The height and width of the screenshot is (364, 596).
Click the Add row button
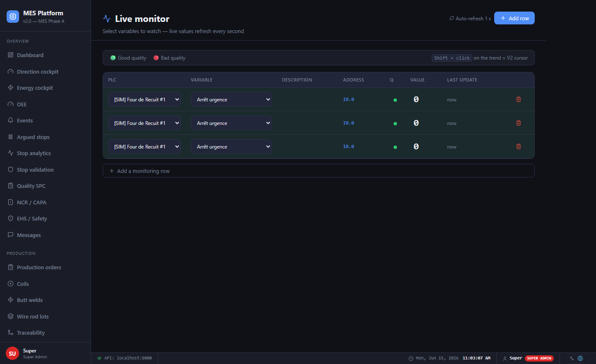click(x=514, y=18)
